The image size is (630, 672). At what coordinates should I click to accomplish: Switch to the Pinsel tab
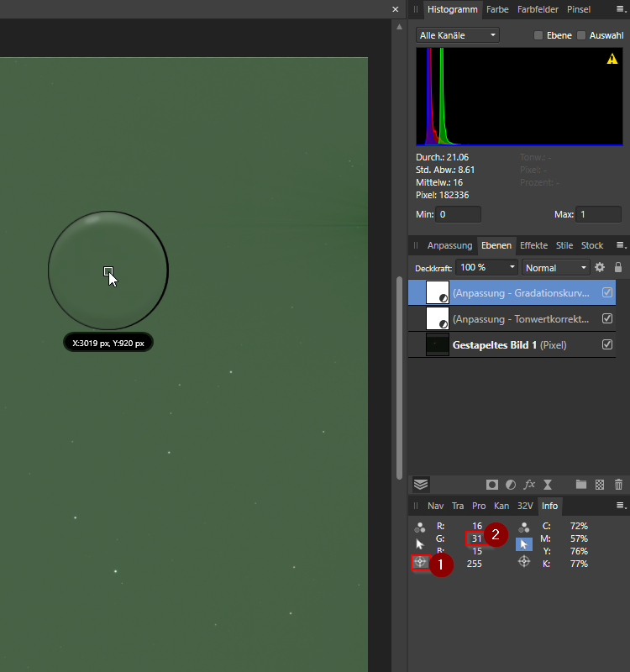(x=579, y=9)
